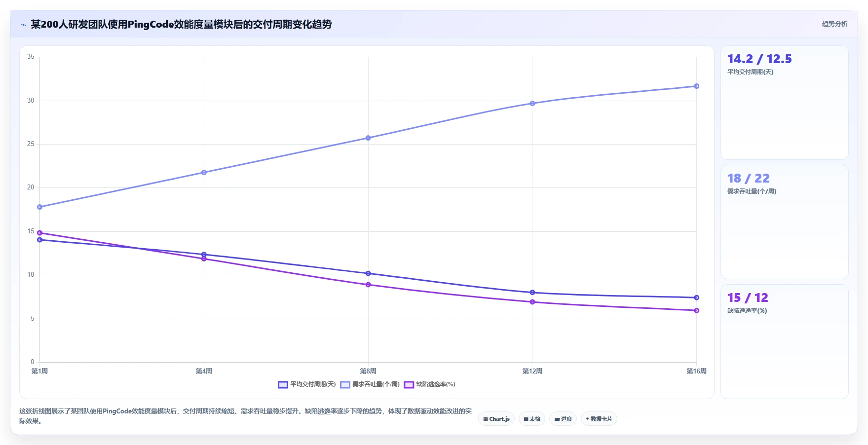This screenshot has height=445, width=868.
Task: Click the 缺陷逃逸率 data point at 第1周
Action: [x=40, y=233]
